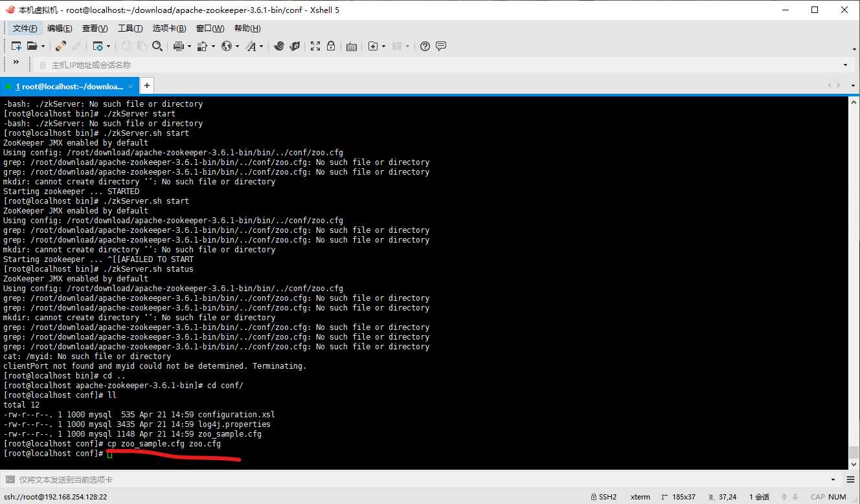Expand the Print dropdown arrow
This screenshot has height=504, width=860.
click(x=189, y=46)
